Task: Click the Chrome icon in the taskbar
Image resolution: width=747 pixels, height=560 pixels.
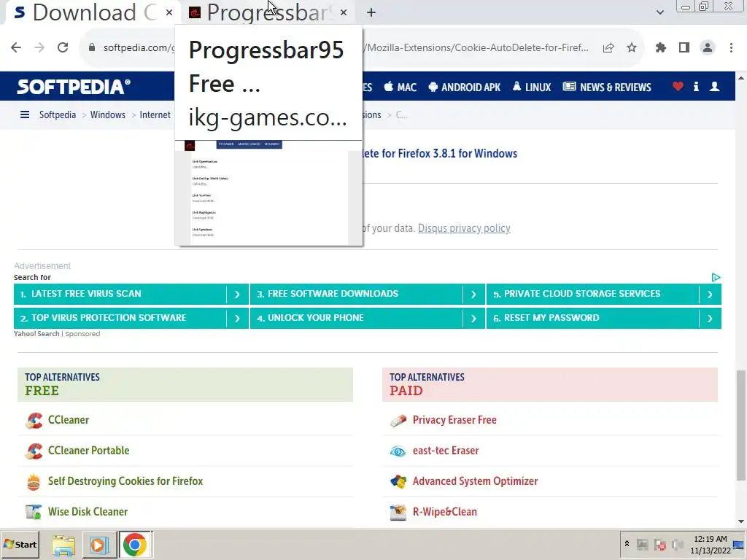Action: [135, 545]
